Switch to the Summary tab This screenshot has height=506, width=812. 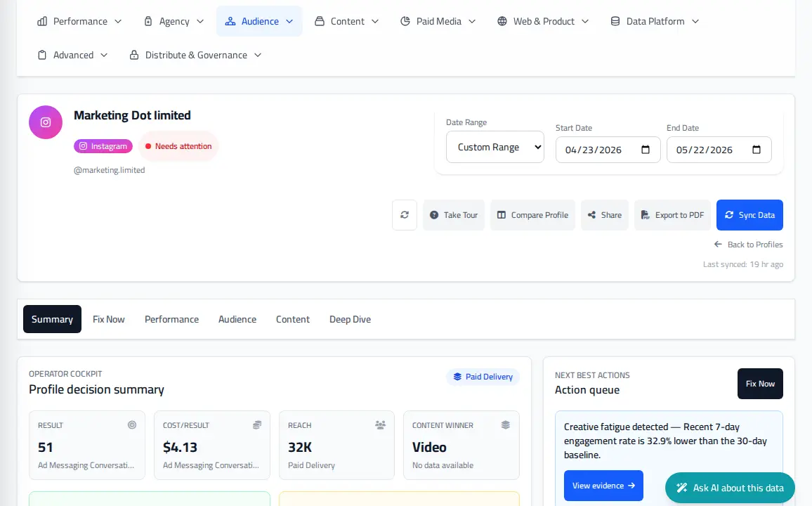pos(52,319)
